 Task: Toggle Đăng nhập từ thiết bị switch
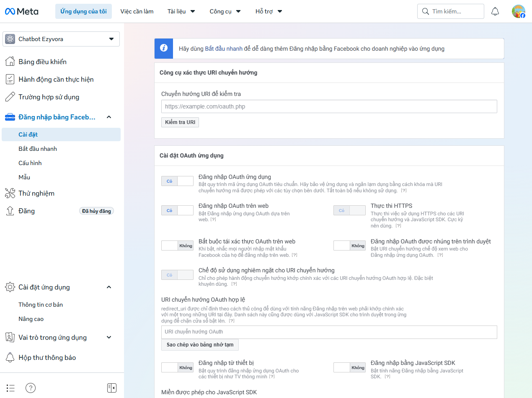click(177, 367)
